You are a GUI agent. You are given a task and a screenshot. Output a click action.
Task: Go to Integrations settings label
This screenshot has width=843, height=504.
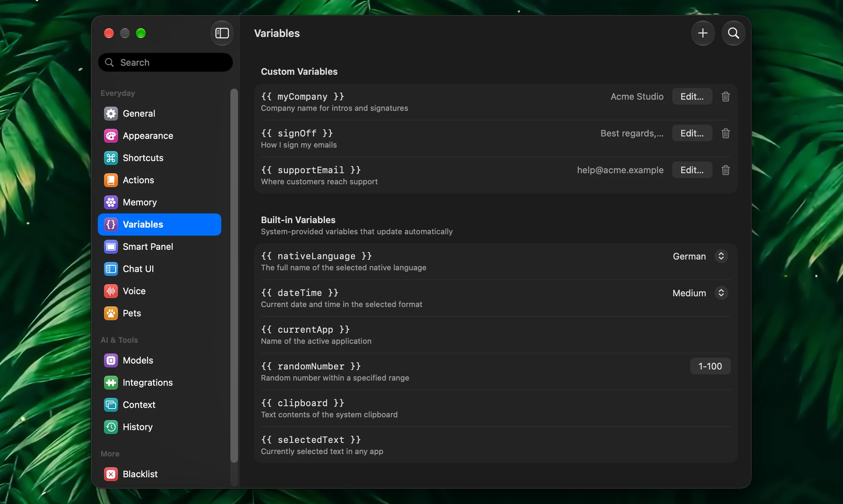coord(148,382)
